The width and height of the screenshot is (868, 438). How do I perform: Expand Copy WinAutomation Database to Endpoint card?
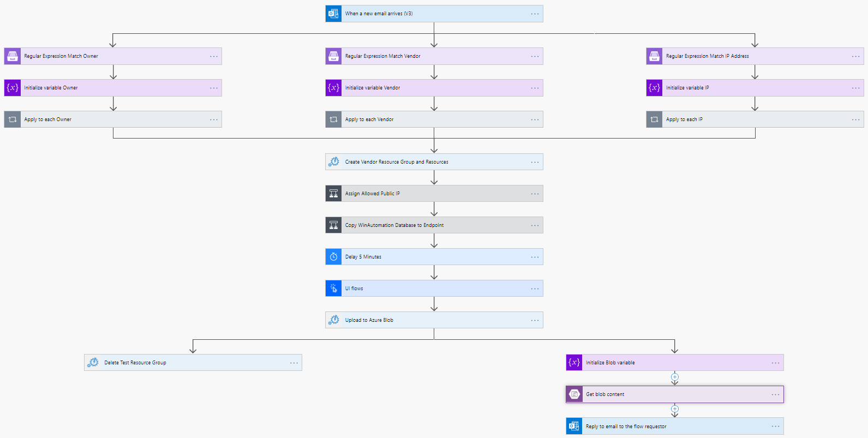click(431, 225)
